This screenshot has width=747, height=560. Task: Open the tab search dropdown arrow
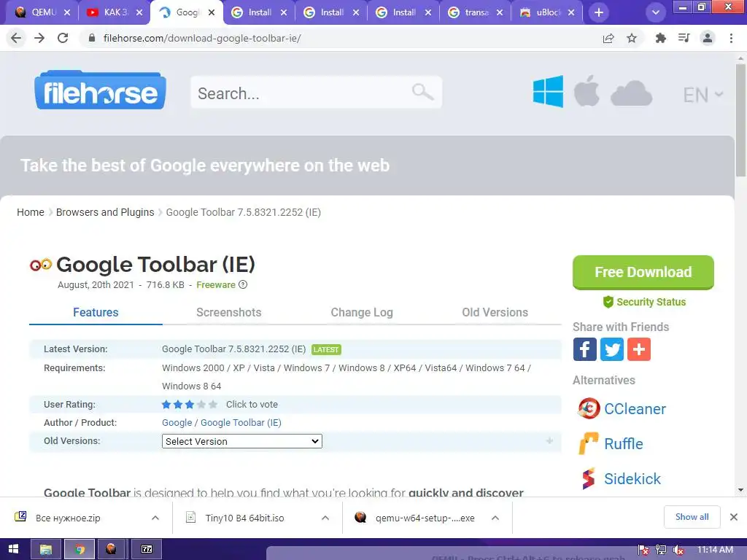pos(656,12)
